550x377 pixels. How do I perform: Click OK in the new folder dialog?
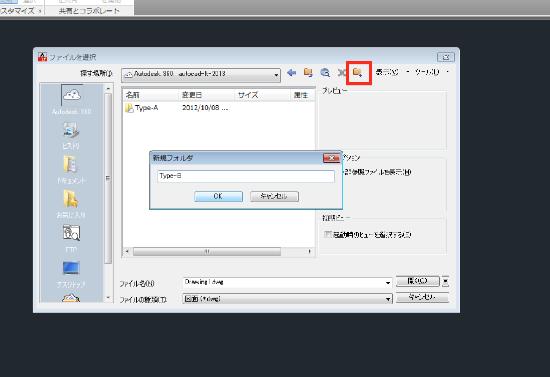[x=218, y=196]
